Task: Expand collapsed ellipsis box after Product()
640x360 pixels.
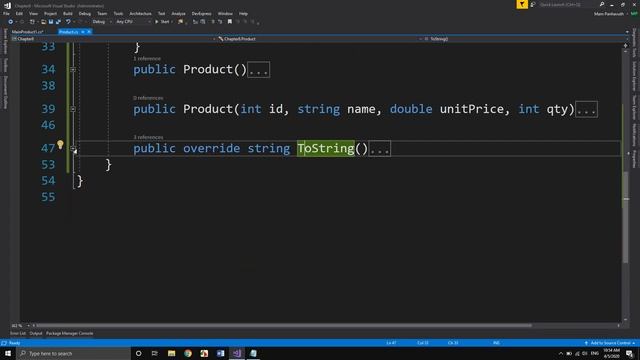Action: (x=259, y=70)
